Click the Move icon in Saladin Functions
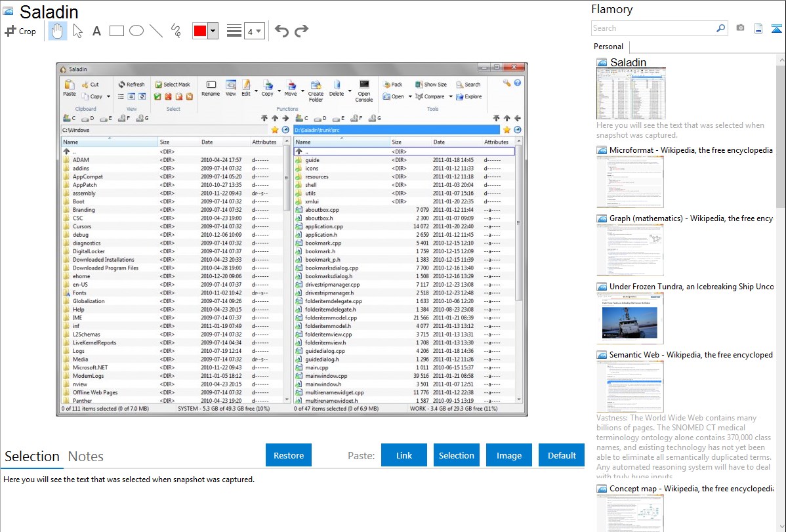The image size is (786, 532). point(291,89)
